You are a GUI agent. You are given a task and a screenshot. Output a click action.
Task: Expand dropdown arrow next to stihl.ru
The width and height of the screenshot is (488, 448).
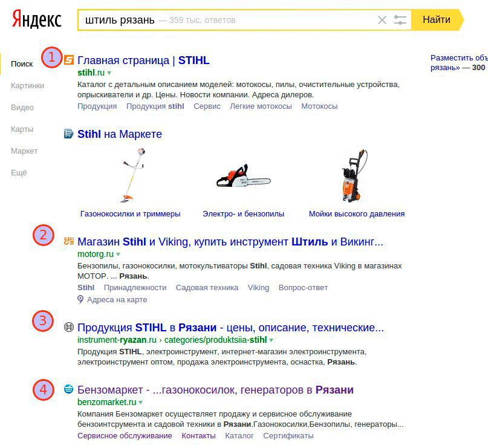109,73
